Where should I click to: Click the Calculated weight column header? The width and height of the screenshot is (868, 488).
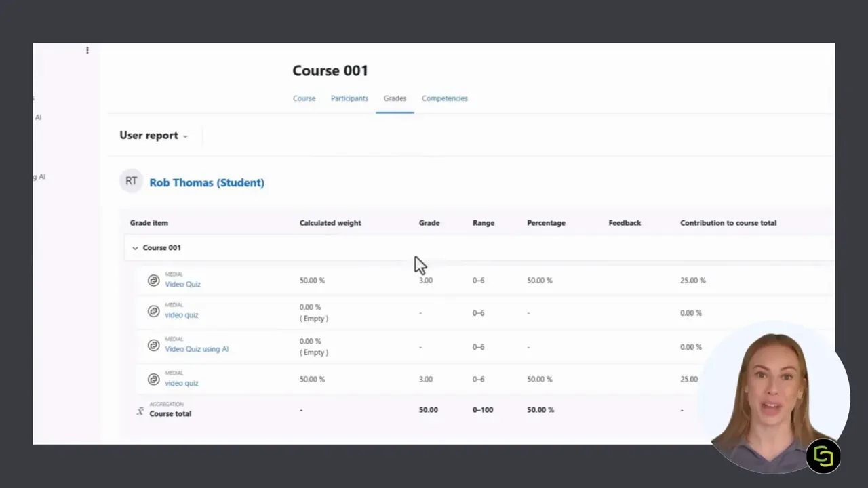point(330,223)
